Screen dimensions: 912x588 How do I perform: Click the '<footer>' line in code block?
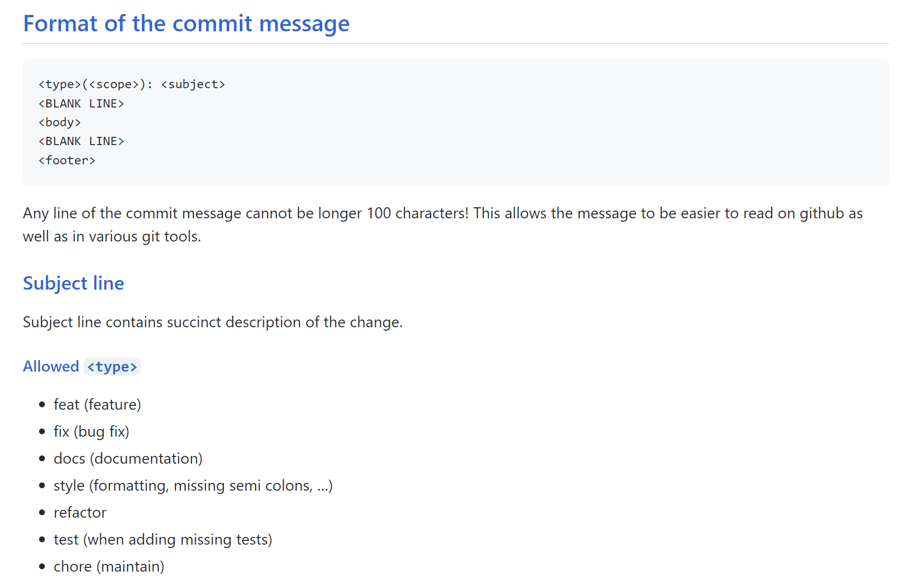[67, 160]
